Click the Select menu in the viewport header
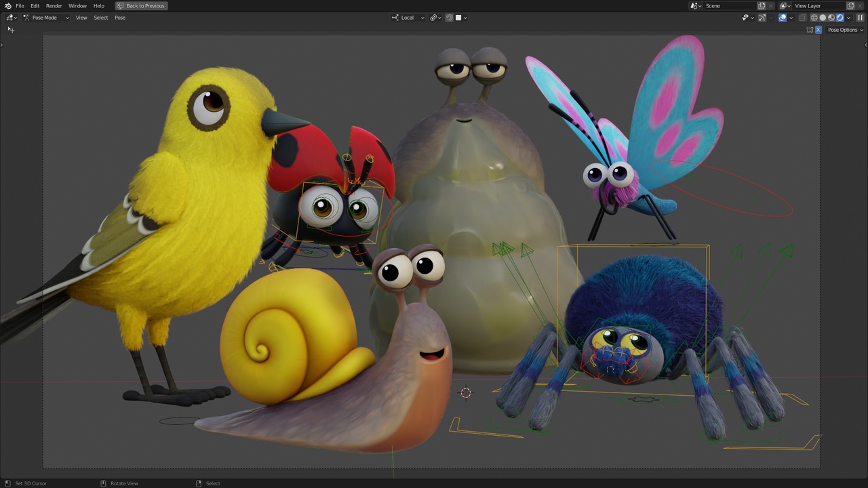868x488 pixels. tap(100, 18)
